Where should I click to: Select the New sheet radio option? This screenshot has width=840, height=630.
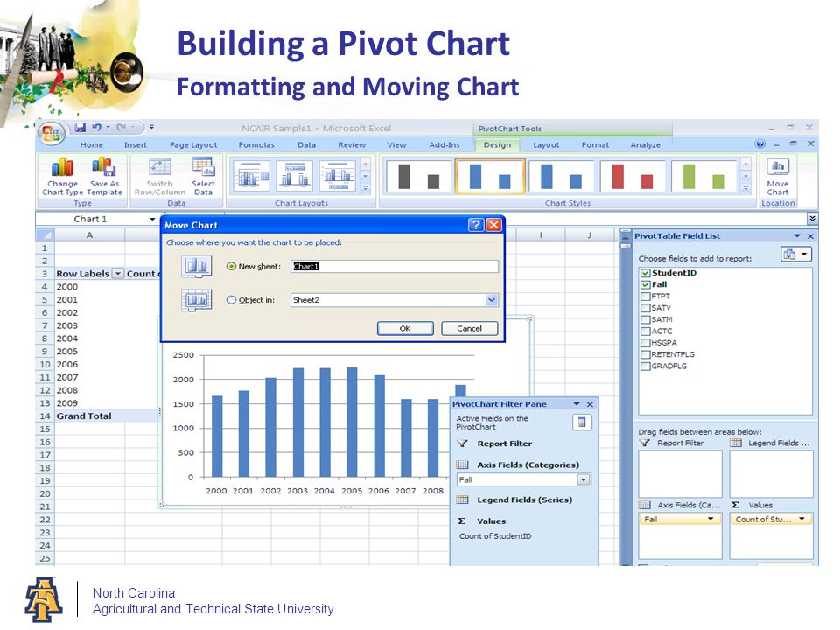click(231, 266)
